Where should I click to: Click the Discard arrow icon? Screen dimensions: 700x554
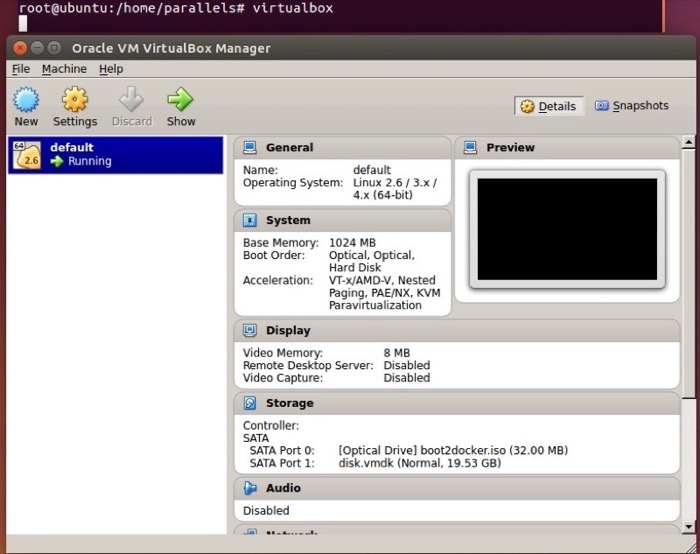coord(132,99)
